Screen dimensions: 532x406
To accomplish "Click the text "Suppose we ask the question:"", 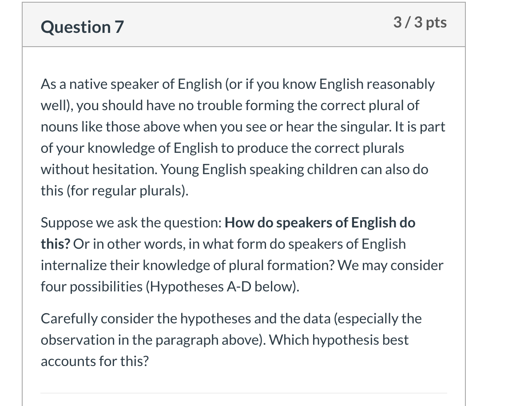I will 131,223.
